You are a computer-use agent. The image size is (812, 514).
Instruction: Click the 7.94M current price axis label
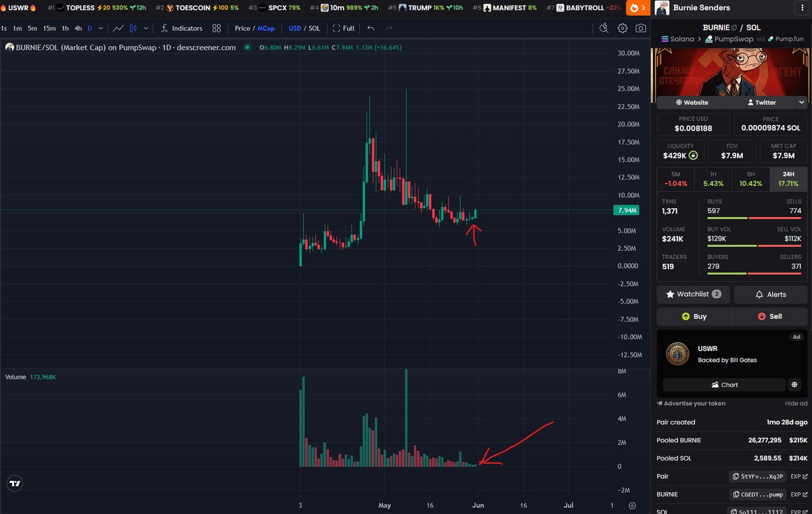point(627,210)
